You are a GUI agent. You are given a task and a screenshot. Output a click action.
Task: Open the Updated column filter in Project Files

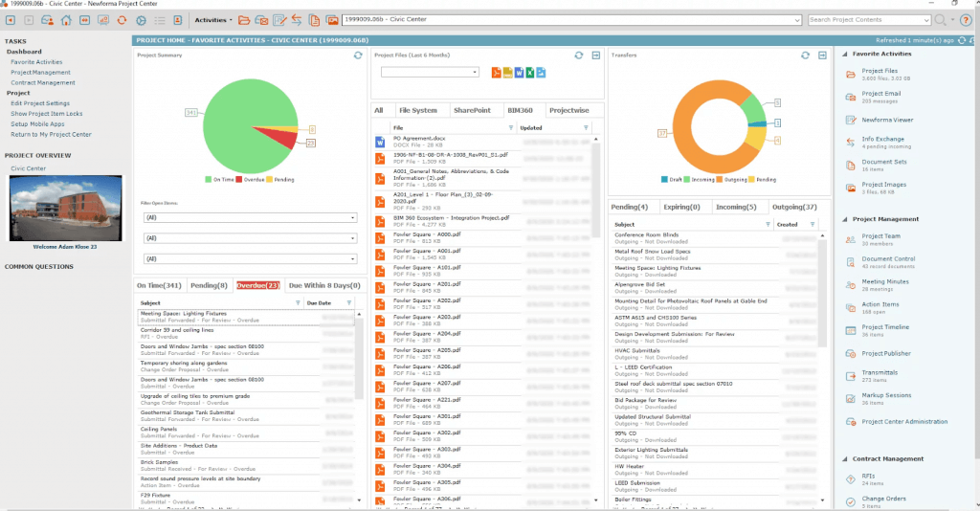(586, 128)
